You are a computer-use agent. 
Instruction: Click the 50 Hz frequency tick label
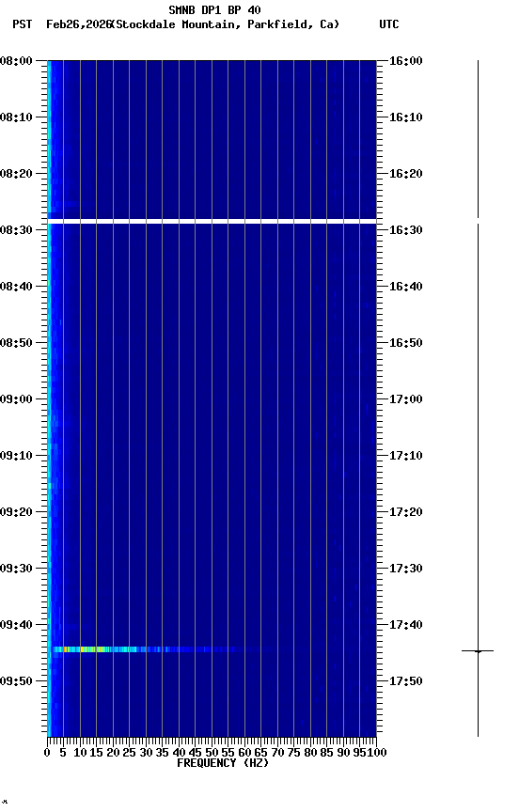coord(212,753)
